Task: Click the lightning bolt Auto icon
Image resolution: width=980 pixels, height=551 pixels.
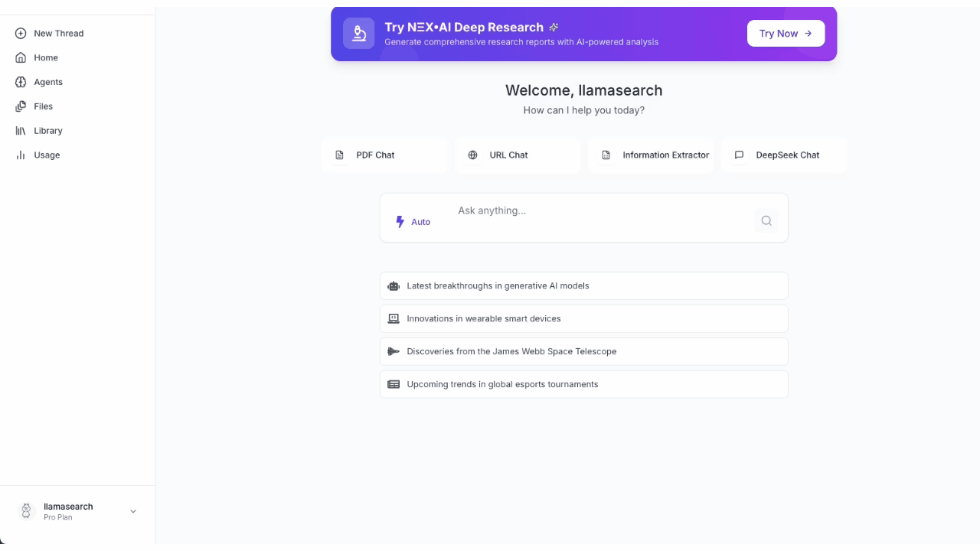Action: coord(400,222)
